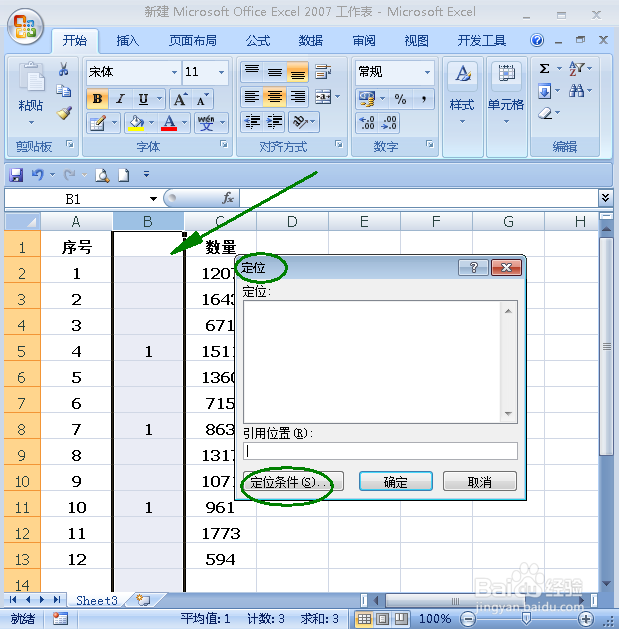Decrease font size with shrink font icon
This screenshot has width=619, height=629.
pos(203,99)
